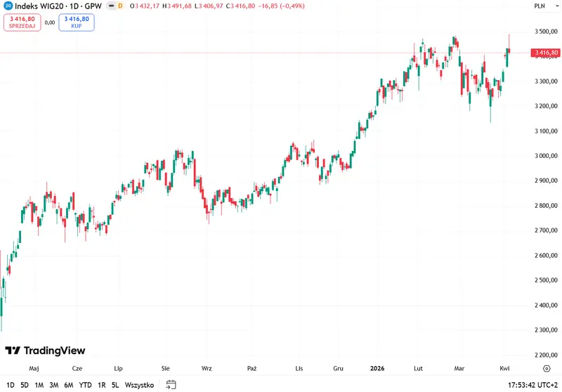Image resolution: width=562 pixels, height=392 pixels.
Task: Select the 1D time range
Action: click(x=11, y=385)
